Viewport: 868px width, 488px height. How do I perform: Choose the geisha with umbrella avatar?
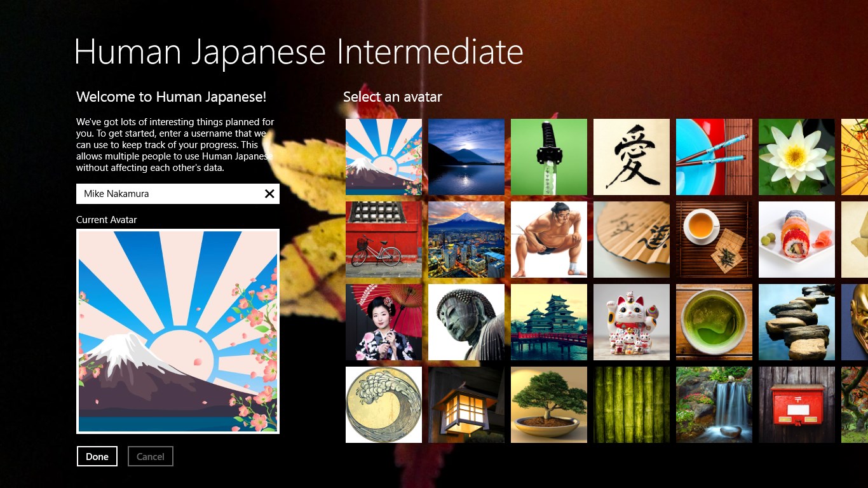[383, 322]
